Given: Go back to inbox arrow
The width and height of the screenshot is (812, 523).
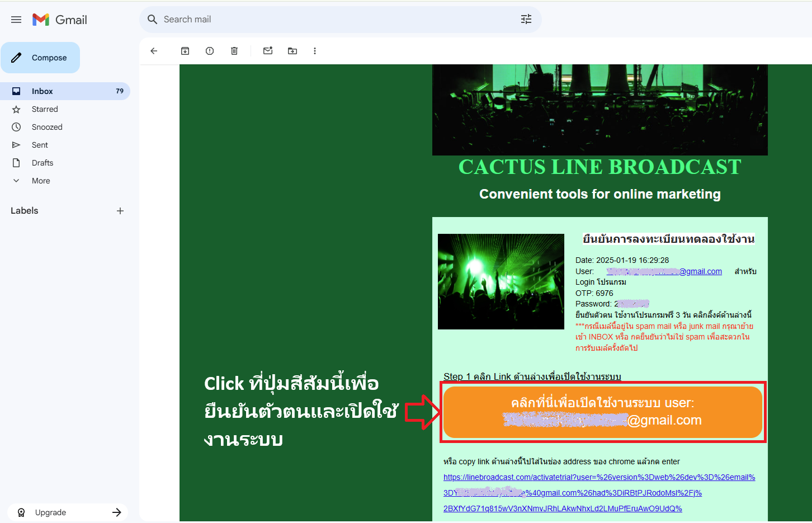Looking at the screenshot, I should [x=154, y=51].
